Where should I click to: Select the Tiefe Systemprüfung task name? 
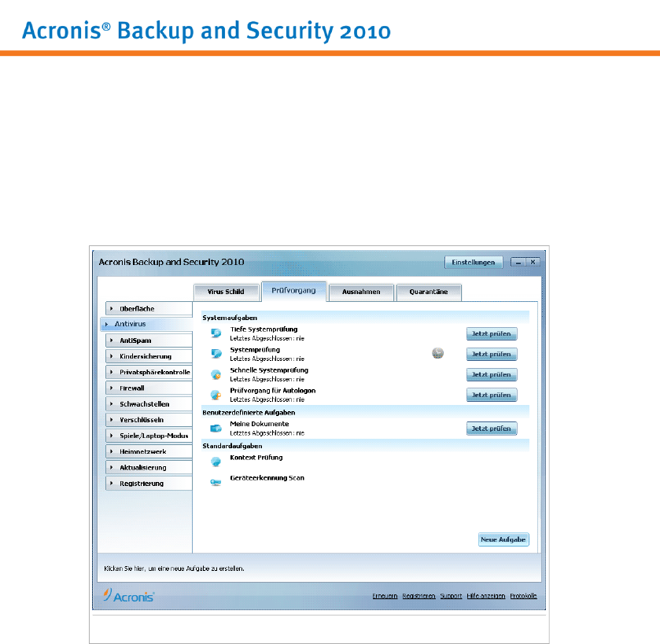(x=264, y=329)
